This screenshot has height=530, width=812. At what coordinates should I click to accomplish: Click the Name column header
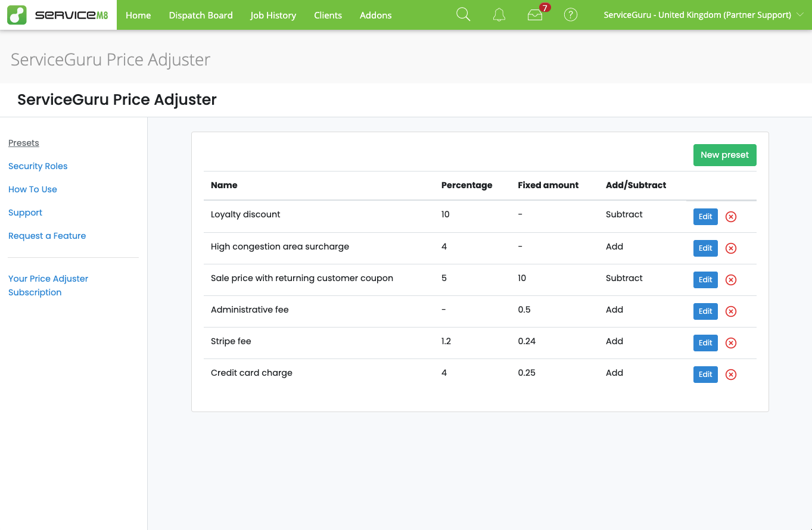click(224, 185)
